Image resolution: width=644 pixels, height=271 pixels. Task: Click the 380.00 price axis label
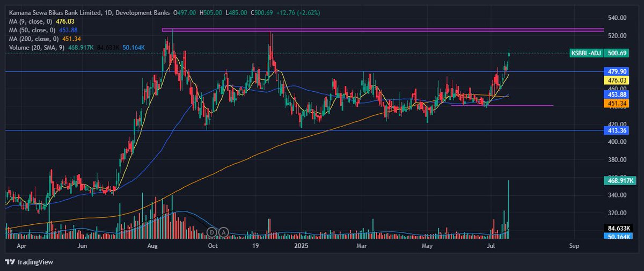pyautogui.click(x=617, y=159)
